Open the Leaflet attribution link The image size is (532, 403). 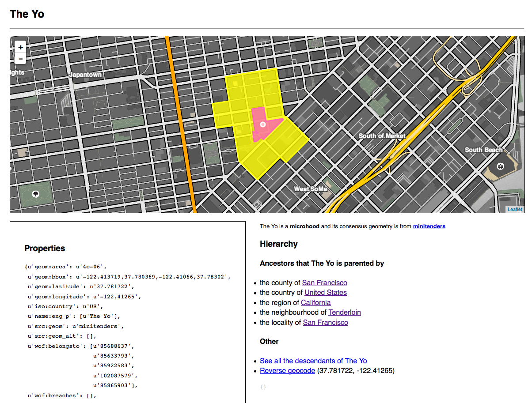pyautogui.click(x=514, y=209)
